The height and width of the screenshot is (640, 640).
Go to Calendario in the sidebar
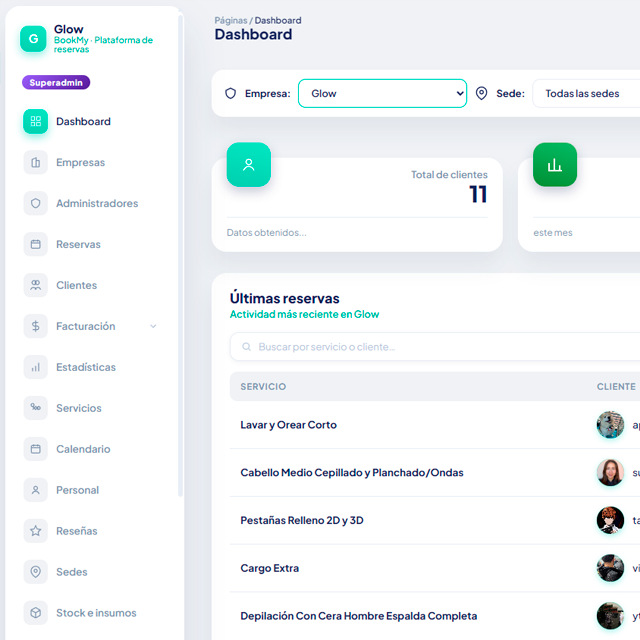90,449
